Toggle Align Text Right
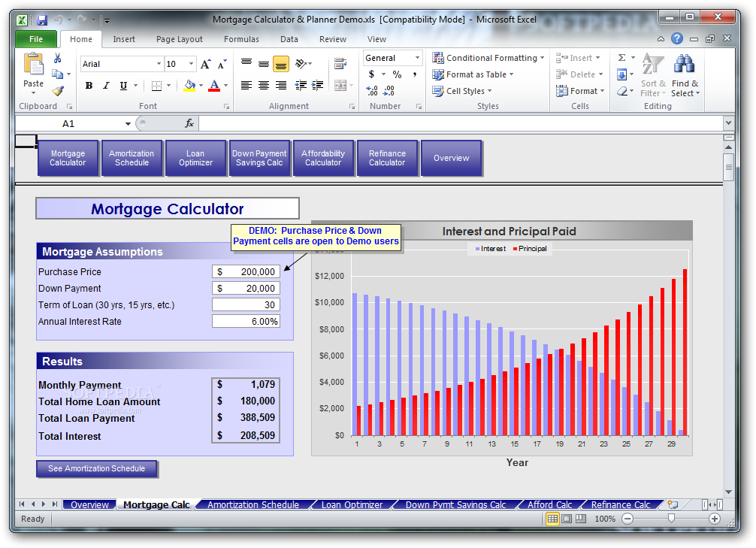Image resolution: width=756 pixels, height=548 pixels. [280, 86]
